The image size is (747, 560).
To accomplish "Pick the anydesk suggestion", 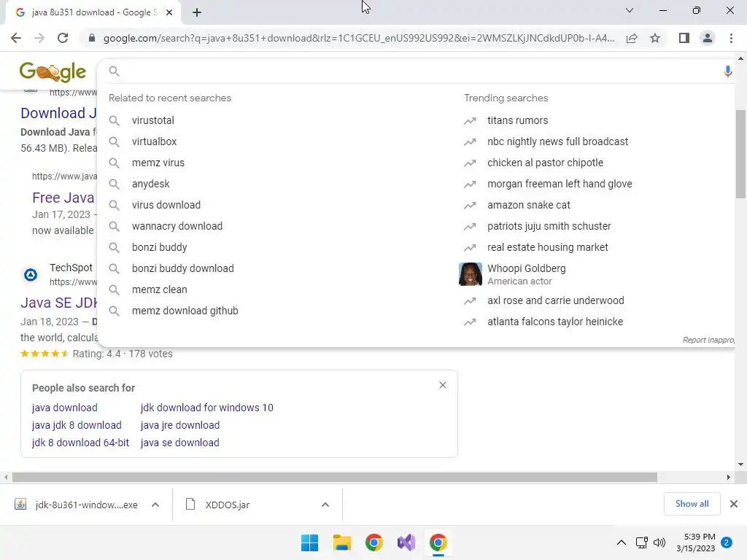I will tap(150, 184).
